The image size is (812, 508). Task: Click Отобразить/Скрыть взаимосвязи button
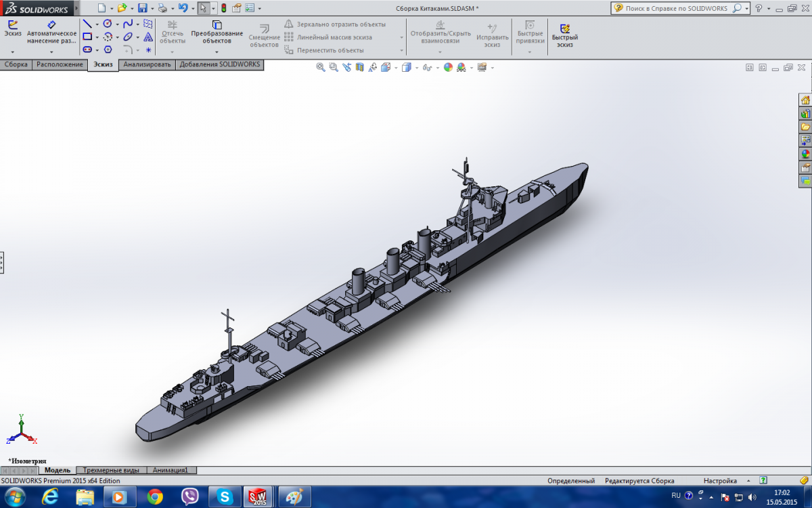click(440, 33)
